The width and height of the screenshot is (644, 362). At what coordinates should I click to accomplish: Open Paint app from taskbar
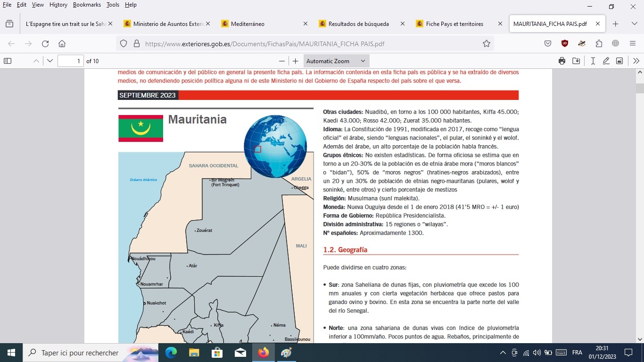287,353
